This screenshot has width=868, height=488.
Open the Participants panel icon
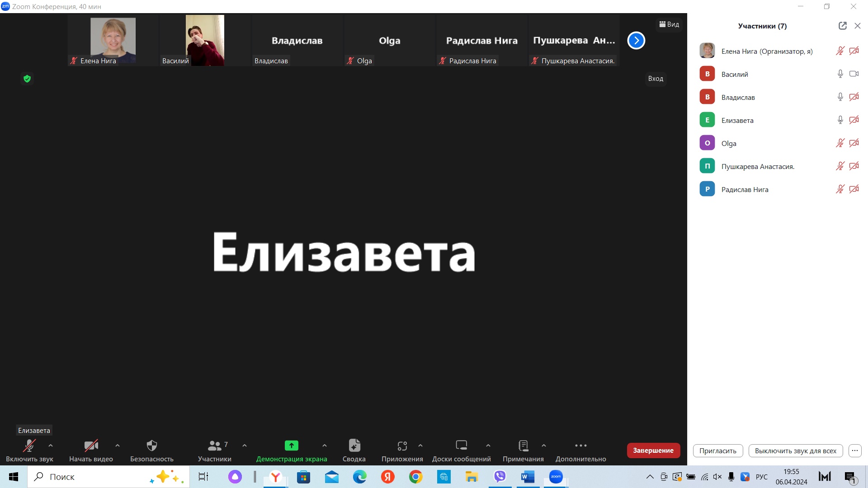coord(214,446)
